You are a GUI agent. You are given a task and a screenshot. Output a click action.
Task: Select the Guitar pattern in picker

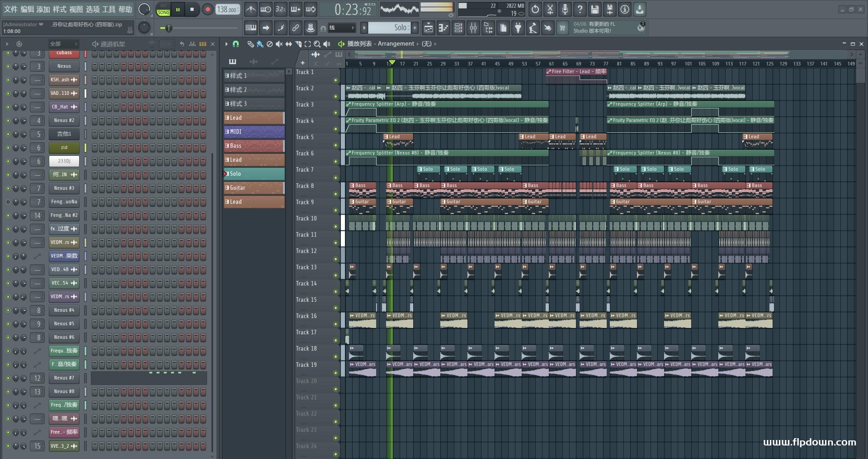pos(254,188)
